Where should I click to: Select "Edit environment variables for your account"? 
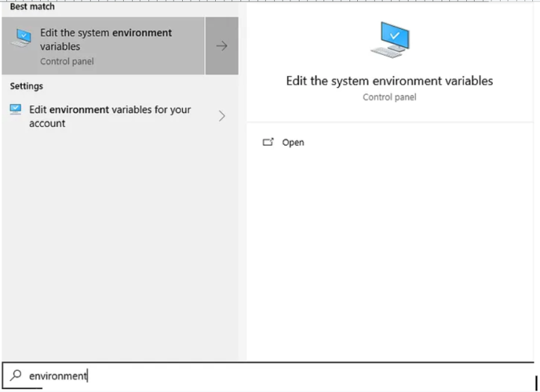coord(110,116)
